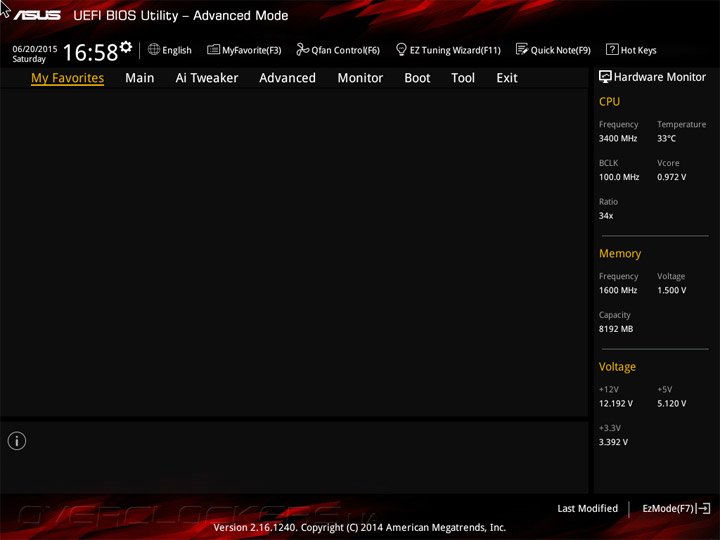Click the Version 2.16.1240 copyright text

click(360, 527)
